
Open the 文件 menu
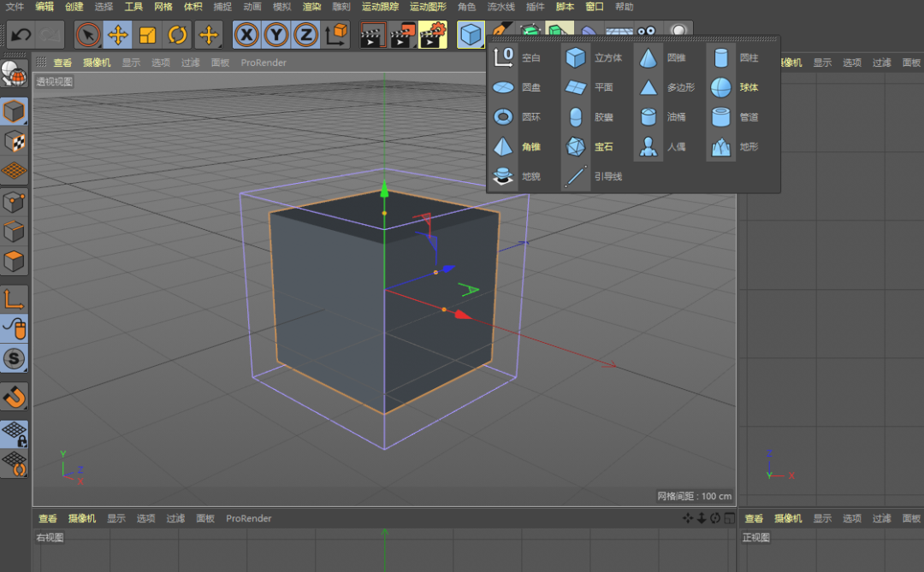[x=15, y=7]
